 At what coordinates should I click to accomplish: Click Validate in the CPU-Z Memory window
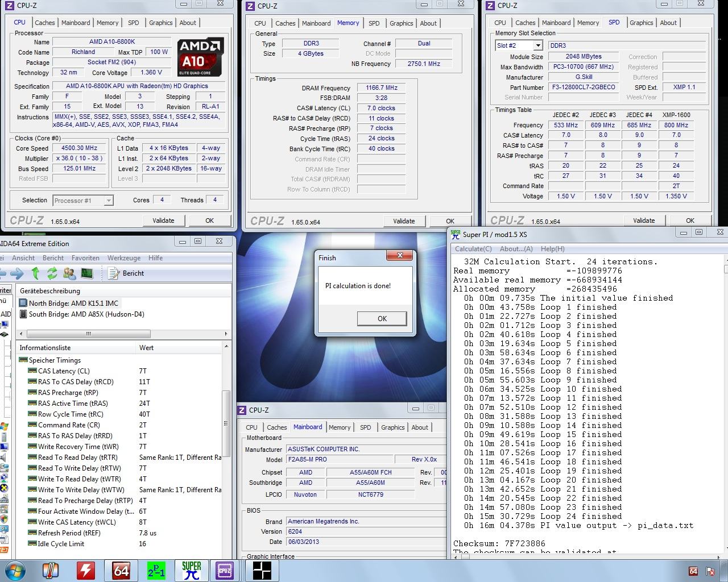point(403,221)
